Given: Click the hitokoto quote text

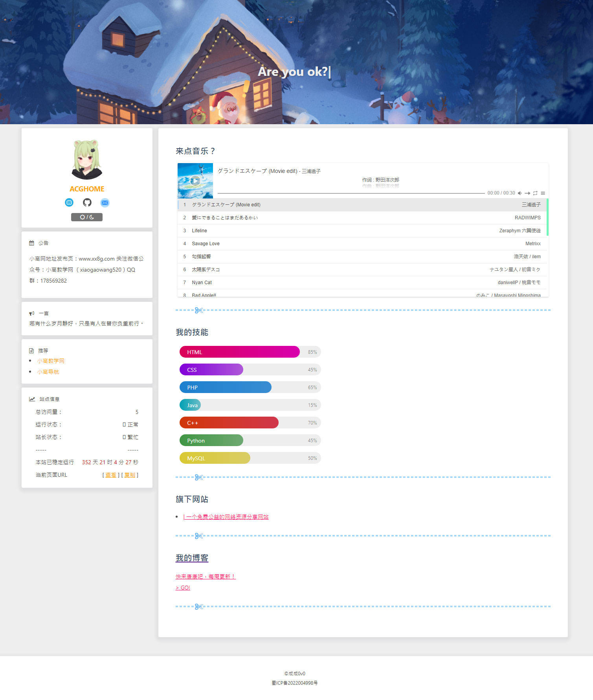Looking at the screenshot, I should point(86,323).
